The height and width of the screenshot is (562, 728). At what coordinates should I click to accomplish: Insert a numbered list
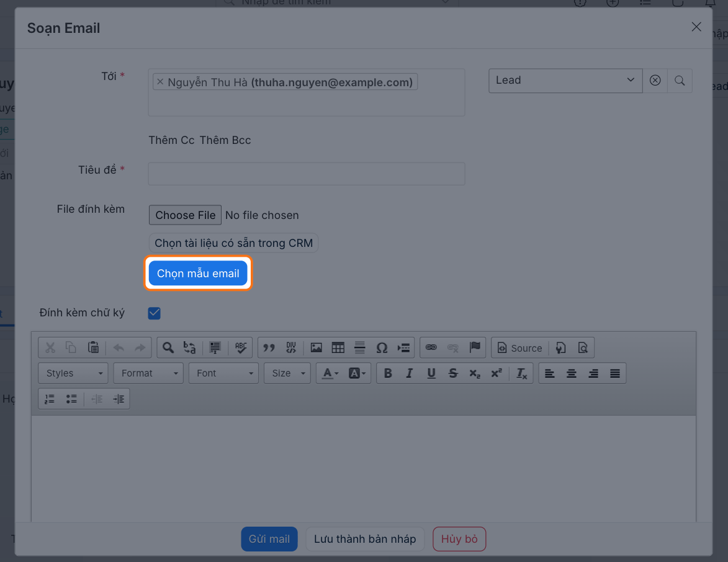tap(50, 399)
